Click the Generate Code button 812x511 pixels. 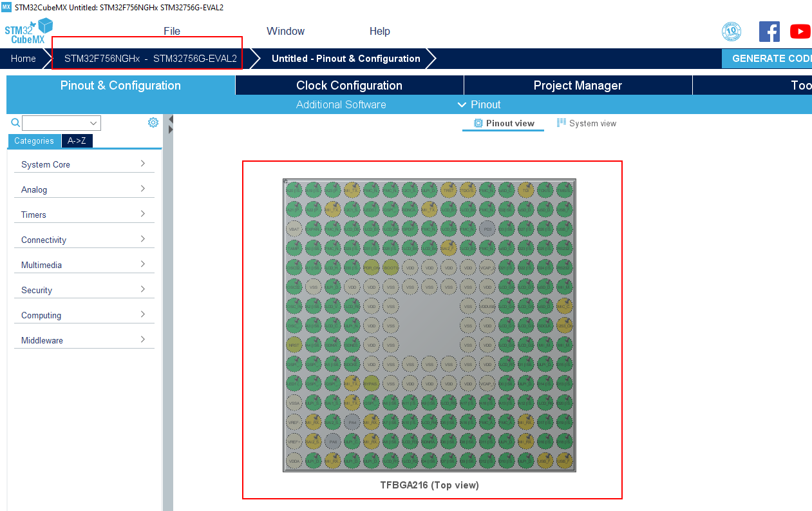[770, 58]
